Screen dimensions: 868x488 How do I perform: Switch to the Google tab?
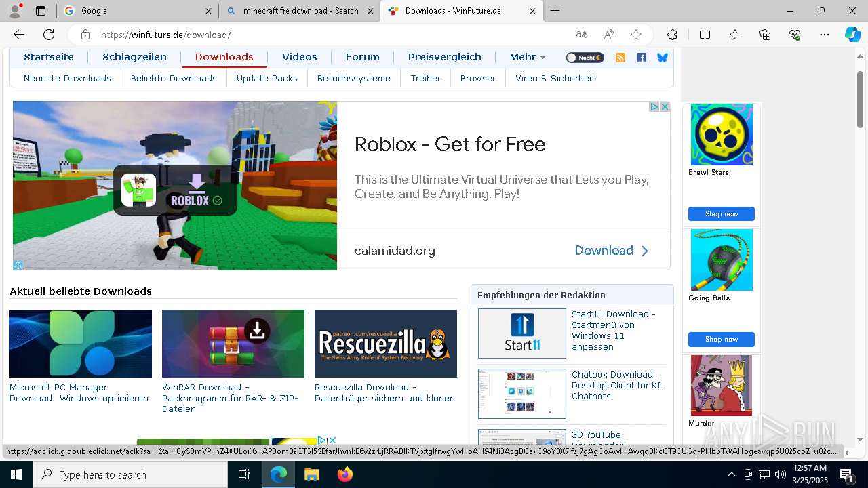click(x=137, y=11)
